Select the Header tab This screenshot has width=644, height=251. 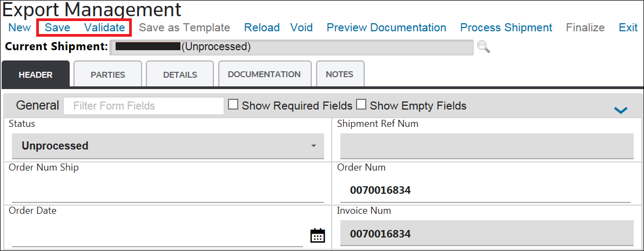pyautogui.click(x=36, y=74)
